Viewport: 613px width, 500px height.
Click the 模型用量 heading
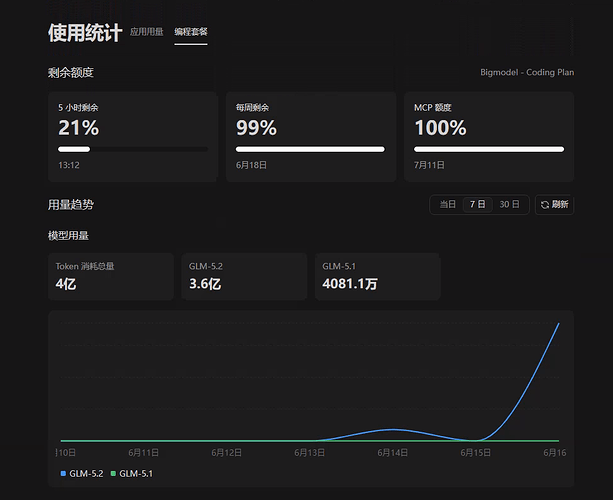pyautogui.click(x=68, y=236)
